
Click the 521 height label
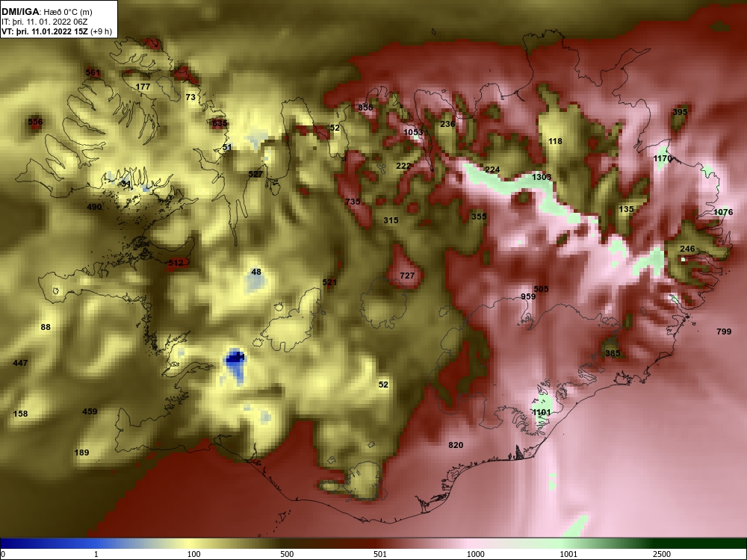329,282
